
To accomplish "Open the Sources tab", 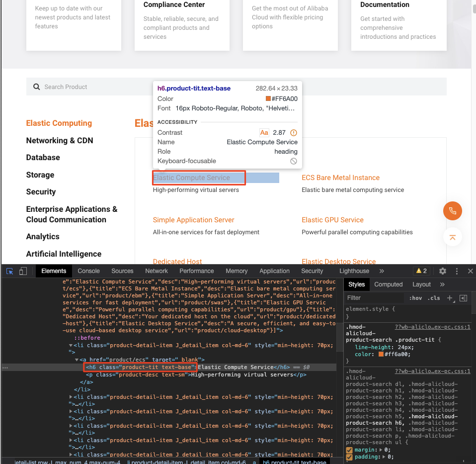I will [122, 271].
